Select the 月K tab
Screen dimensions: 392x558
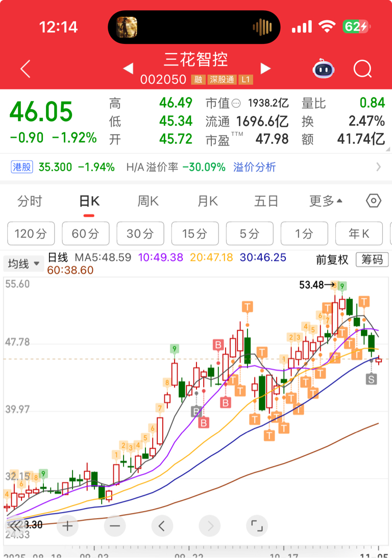tap(208, 201)
